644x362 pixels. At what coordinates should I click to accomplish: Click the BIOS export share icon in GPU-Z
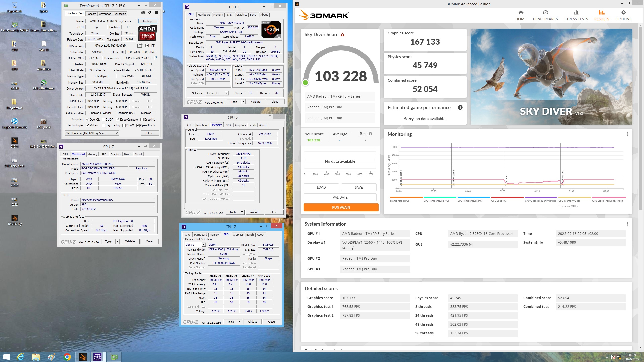(140, 46)
